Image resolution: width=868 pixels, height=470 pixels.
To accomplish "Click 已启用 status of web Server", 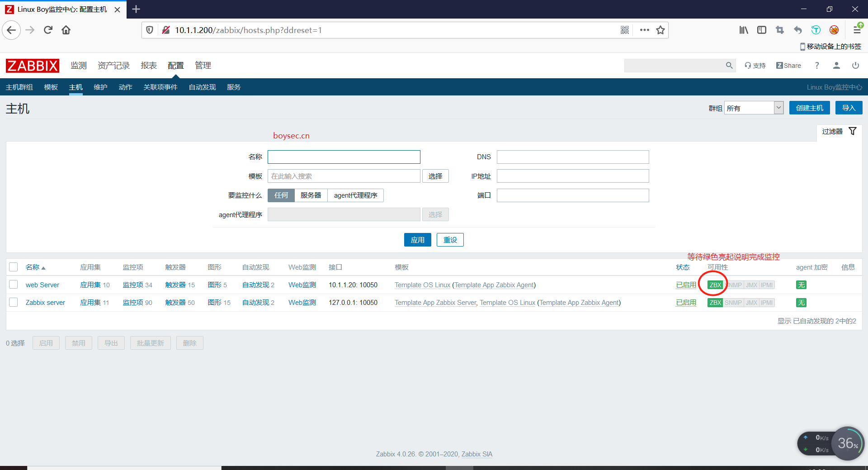I will (x=686, y=285).
